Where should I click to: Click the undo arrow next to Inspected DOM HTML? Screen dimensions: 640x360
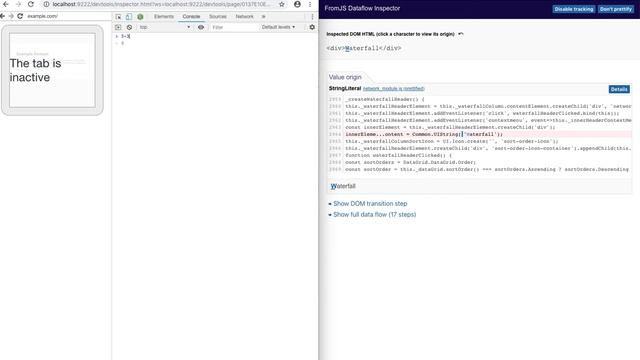point(461,34)
